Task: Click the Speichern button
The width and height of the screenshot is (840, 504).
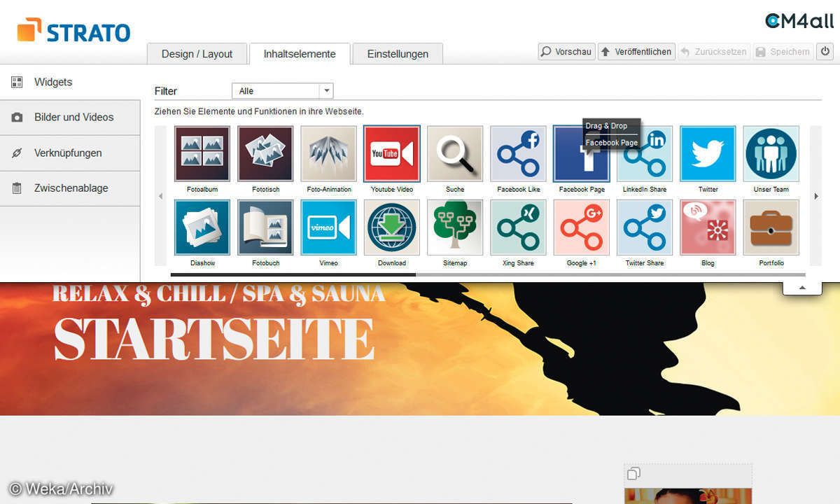Action: pos(783,52)
